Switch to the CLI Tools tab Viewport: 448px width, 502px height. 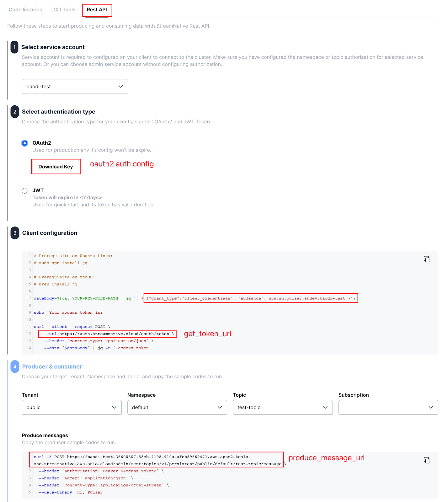(x=64, y=10)
